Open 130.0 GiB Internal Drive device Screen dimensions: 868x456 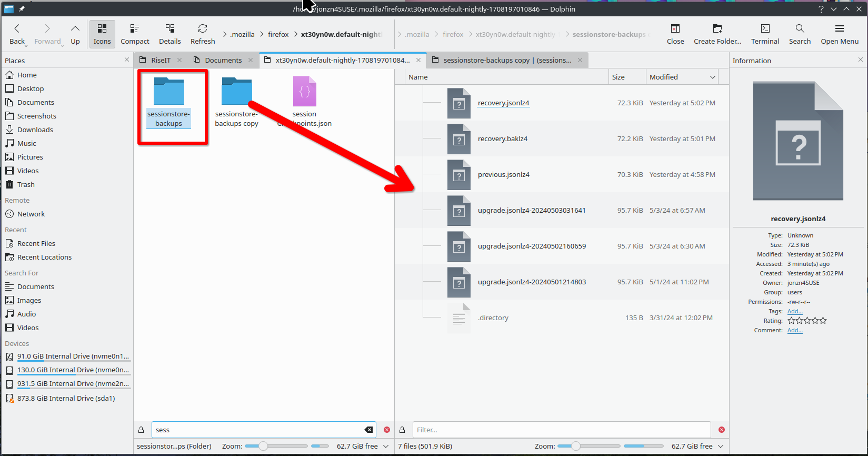pos(67,370)
